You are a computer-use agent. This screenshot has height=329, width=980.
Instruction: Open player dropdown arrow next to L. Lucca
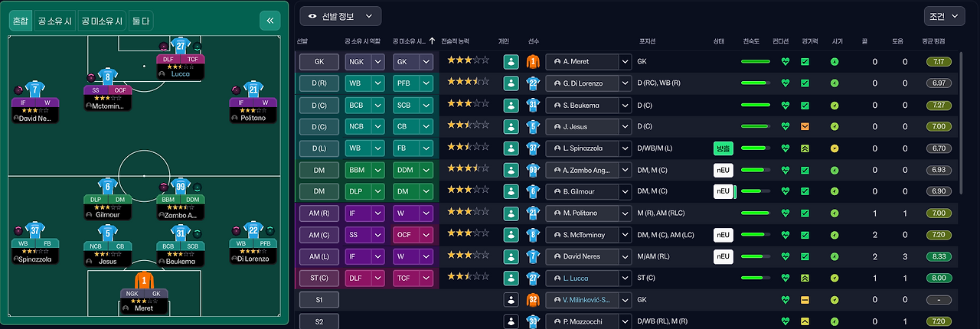(626, 278)
